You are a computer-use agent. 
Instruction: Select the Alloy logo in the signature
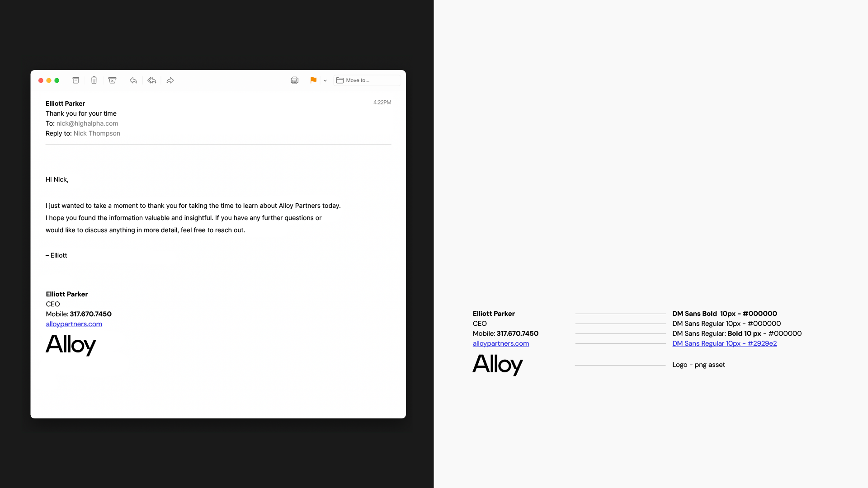tap(71, 345)
